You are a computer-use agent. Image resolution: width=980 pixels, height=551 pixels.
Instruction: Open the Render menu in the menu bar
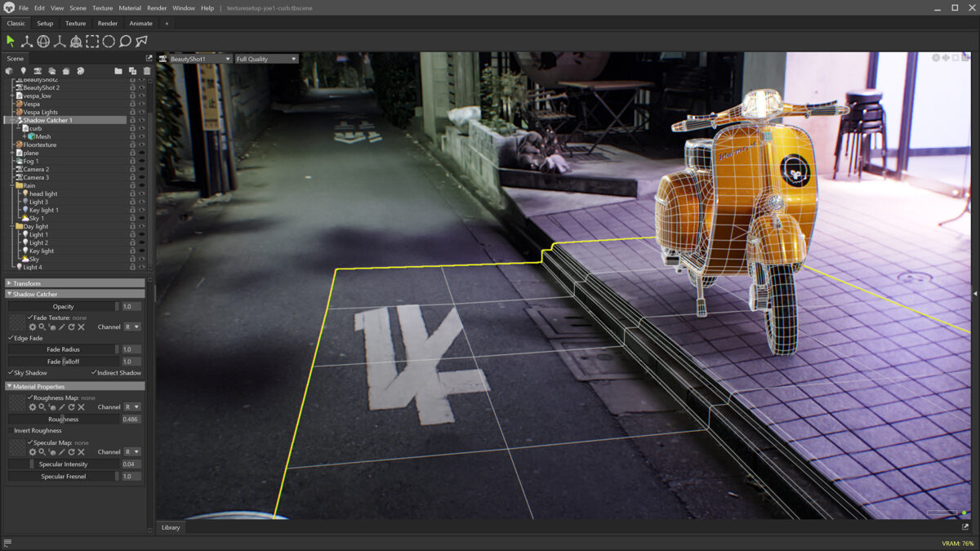click(x=156, y=7)
